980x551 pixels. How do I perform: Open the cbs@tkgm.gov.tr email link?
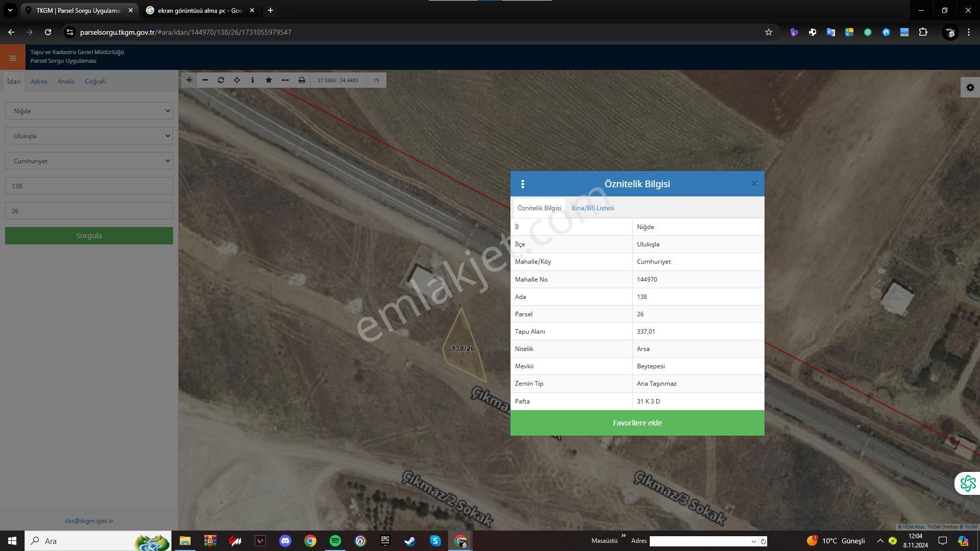(x=89, y=521)
